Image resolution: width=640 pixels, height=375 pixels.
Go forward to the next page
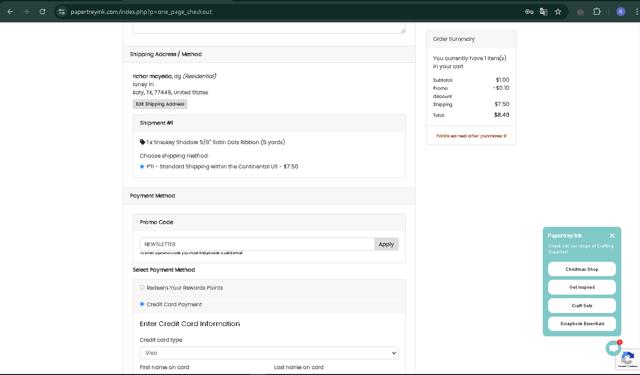click(27, 12)
